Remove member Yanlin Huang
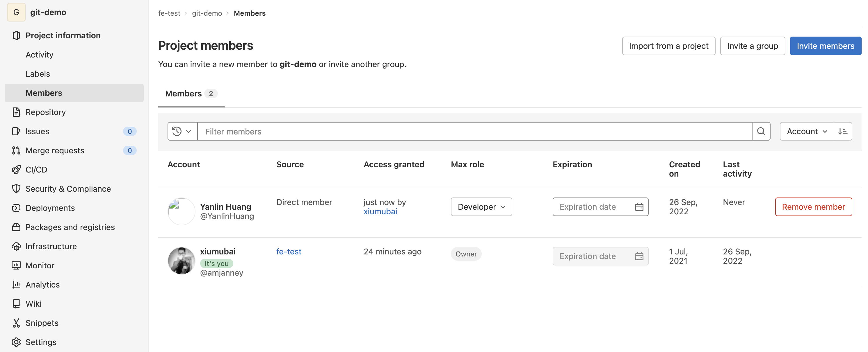The height and width of the screenshot is (352, 868). coord(813,206)
